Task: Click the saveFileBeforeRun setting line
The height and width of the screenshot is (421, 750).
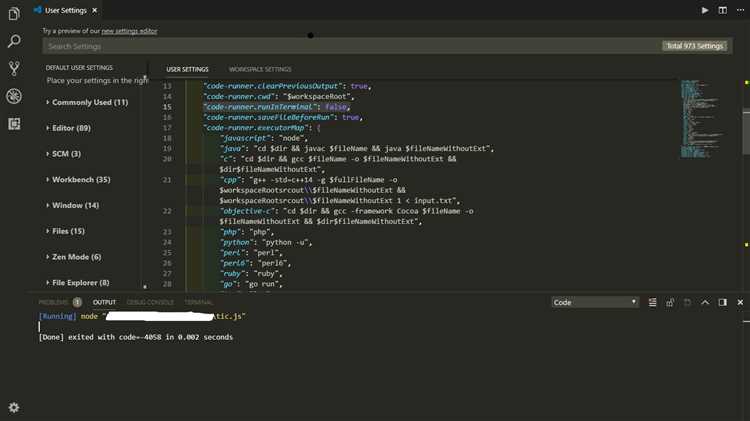Action: click(x=283, y=118)
